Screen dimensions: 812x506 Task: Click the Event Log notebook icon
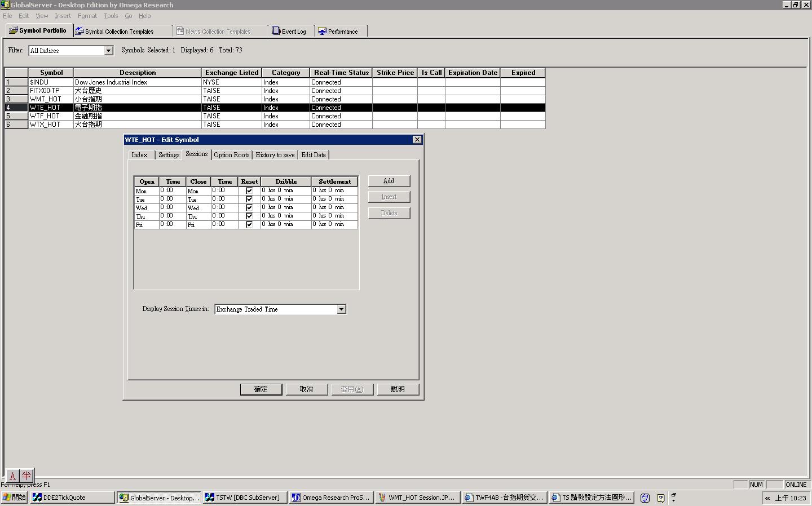(x=276, y=31)
